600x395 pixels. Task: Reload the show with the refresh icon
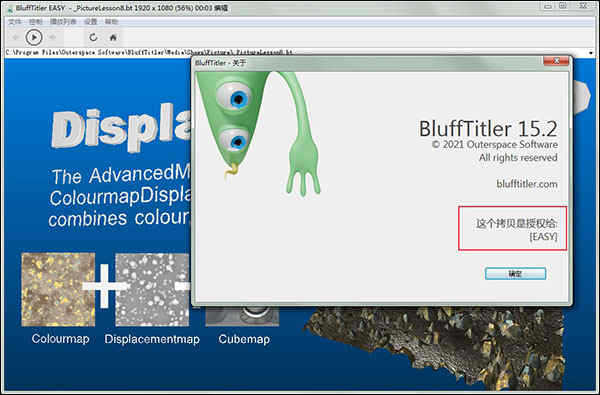pos(93,38)
